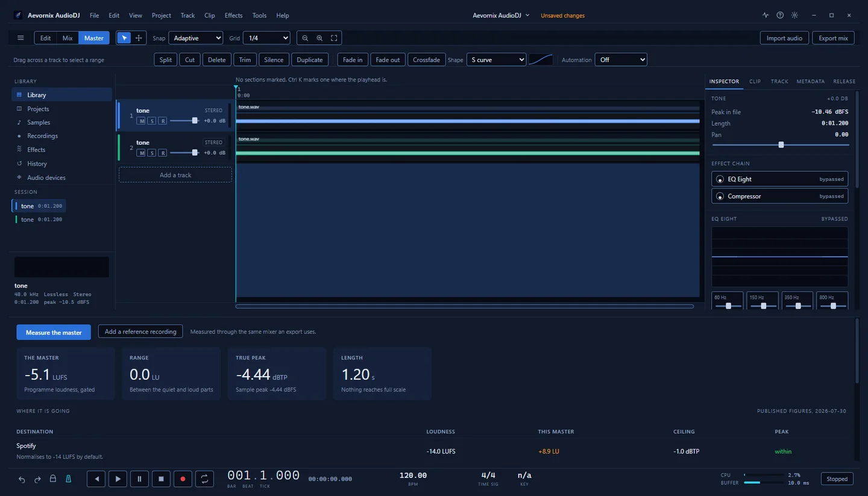Open the Effects menu
868x496 pixels.
pos(233,15)
